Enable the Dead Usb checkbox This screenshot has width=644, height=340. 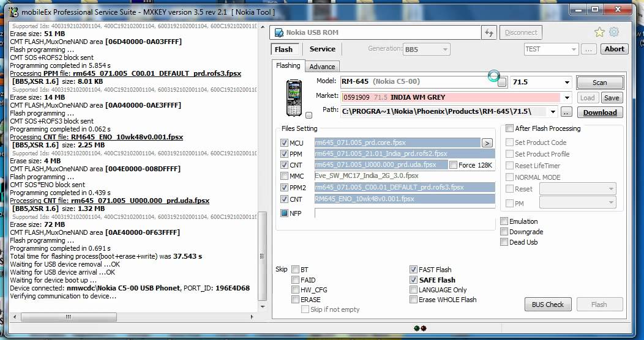(504, 242)
